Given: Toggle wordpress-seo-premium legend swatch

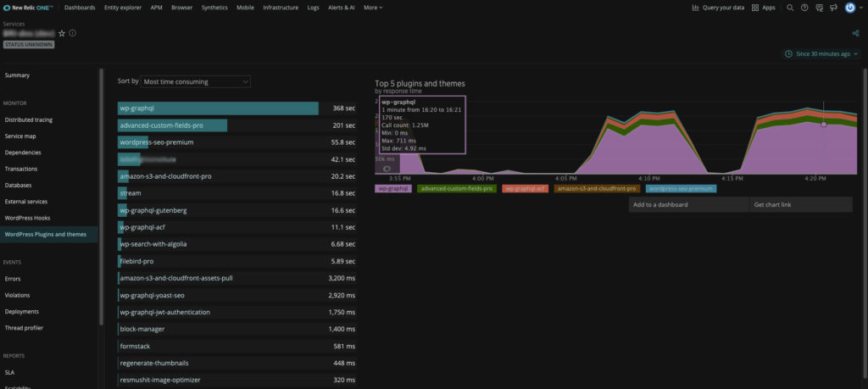Looking at the screenshot, I should tap(681, 189).
